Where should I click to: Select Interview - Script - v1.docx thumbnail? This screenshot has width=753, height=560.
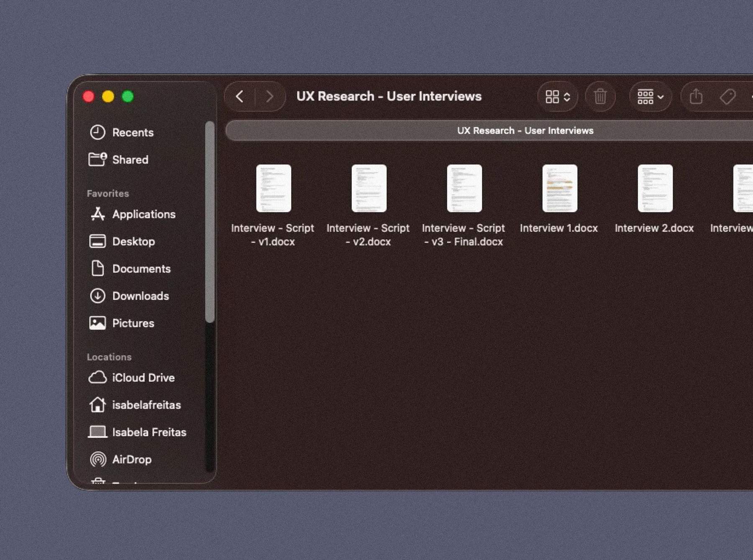274,188
